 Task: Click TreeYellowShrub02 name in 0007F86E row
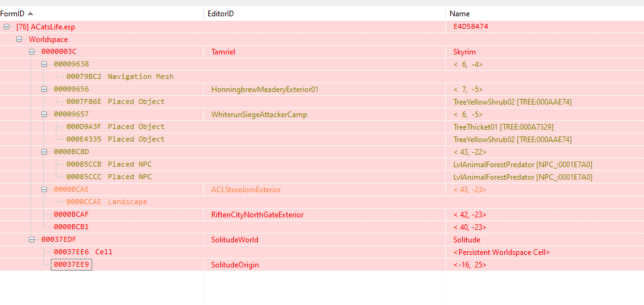point(512,102)
